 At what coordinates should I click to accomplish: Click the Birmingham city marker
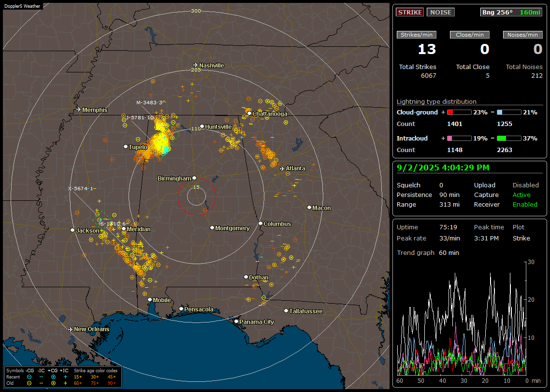(194, 178)
